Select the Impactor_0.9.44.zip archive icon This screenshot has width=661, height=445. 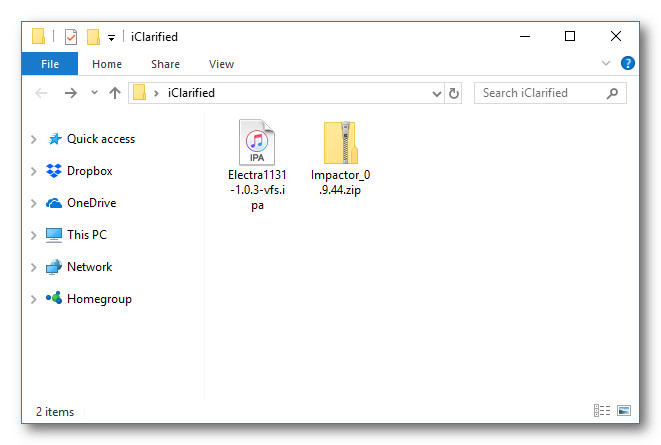point(341,142)
